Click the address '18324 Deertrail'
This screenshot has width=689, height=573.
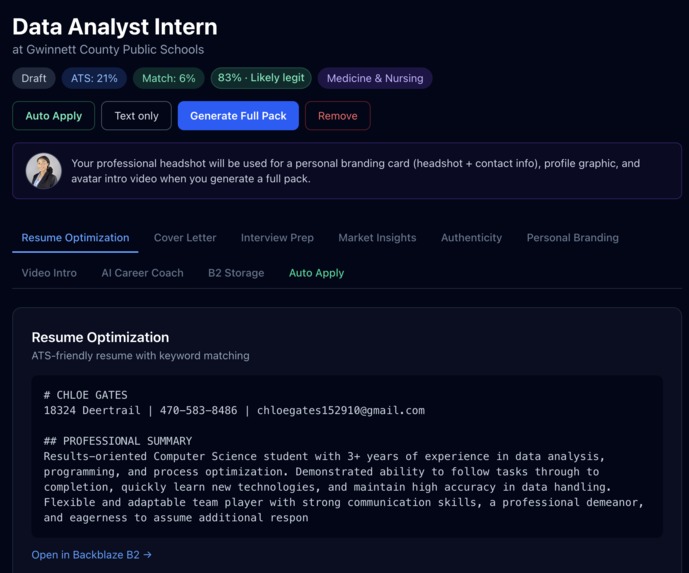coord(92,410)
